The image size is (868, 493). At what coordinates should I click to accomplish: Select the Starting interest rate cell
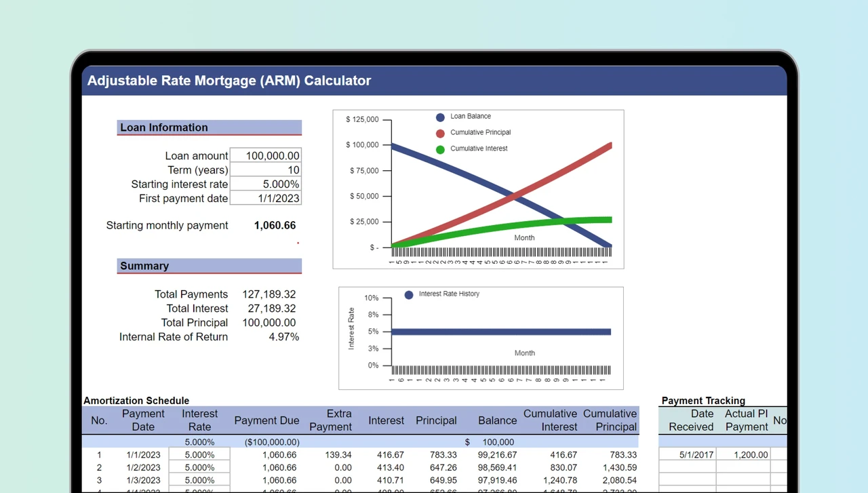[x=265, y=184]
